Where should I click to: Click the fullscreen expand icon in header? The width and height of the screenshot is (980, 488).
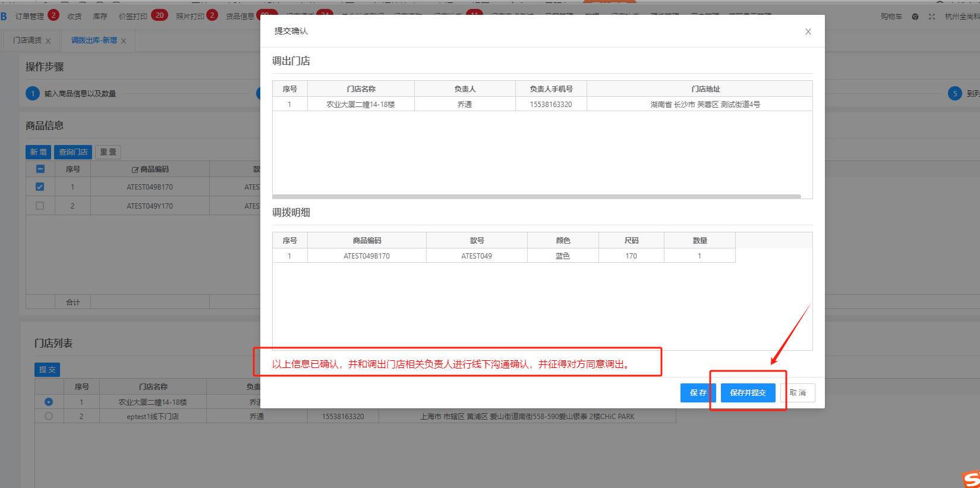point(932,17)
